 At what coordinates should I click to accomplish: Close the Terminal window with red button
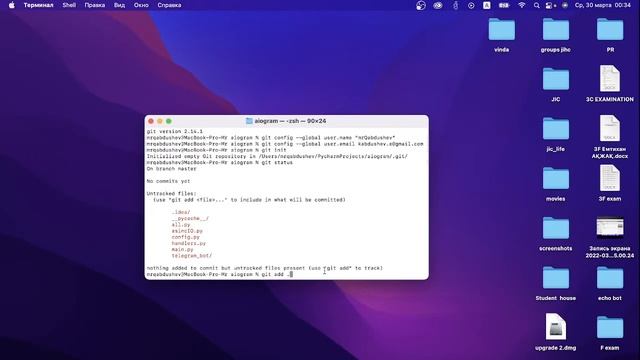[x=151, y=121]
